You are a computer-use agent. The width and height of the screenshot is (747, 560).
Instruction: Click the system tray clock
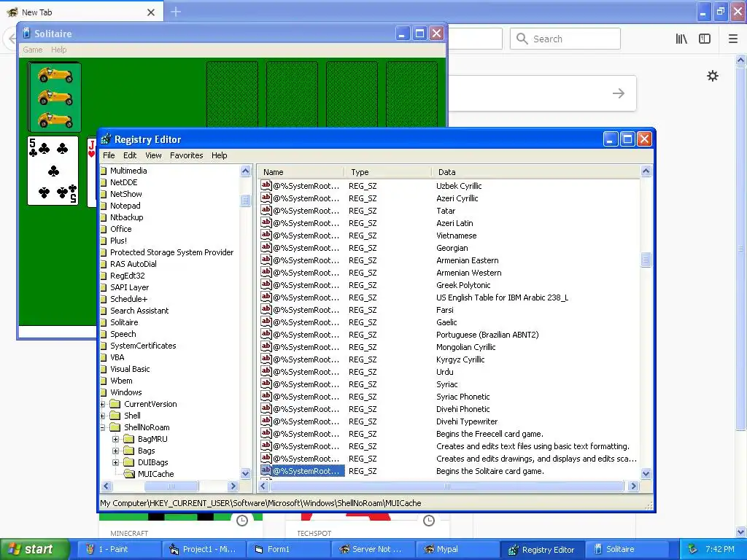pyautogui.click(x=719, y=549)
